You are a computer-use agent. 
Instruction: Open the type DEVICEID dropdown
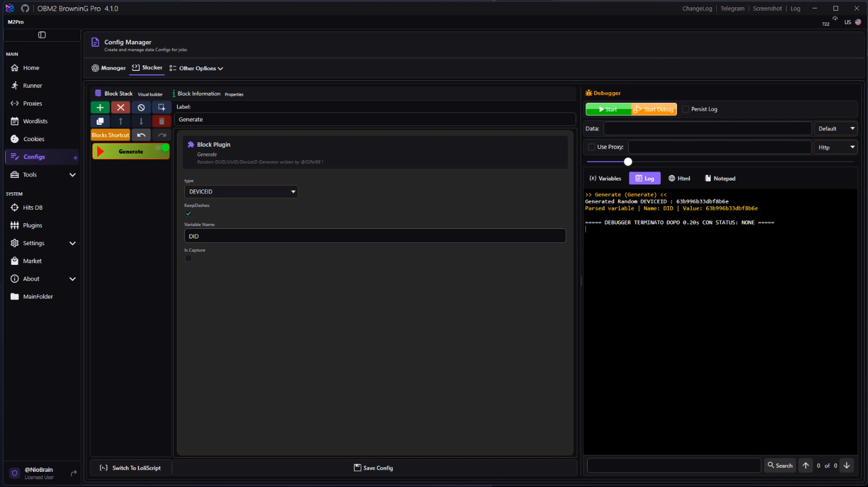tap(241, 192)
